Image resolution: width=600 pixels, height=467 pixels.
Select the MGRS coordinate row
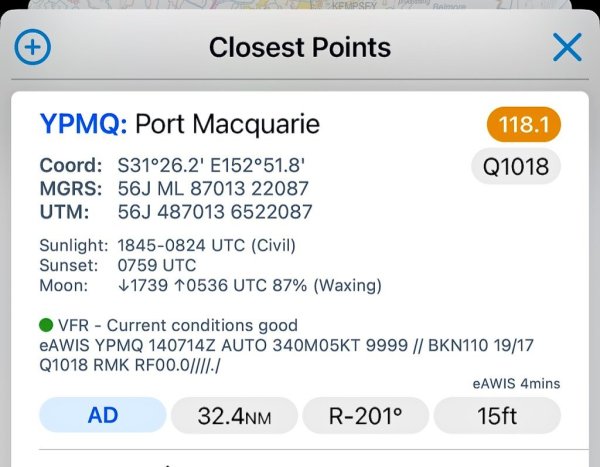pyautogui.click(x=174, y=189)
